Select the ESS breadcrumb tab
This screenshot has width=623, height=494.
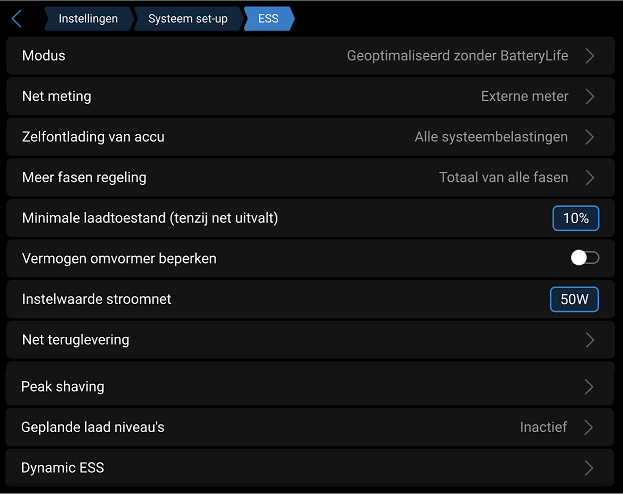268,19
